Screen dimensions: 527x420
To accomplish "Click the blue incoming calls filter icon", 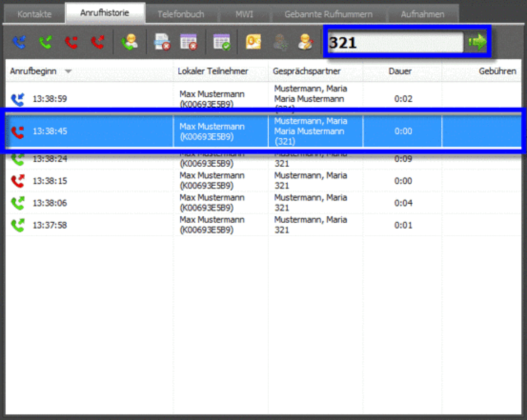I will click(19, 42).
